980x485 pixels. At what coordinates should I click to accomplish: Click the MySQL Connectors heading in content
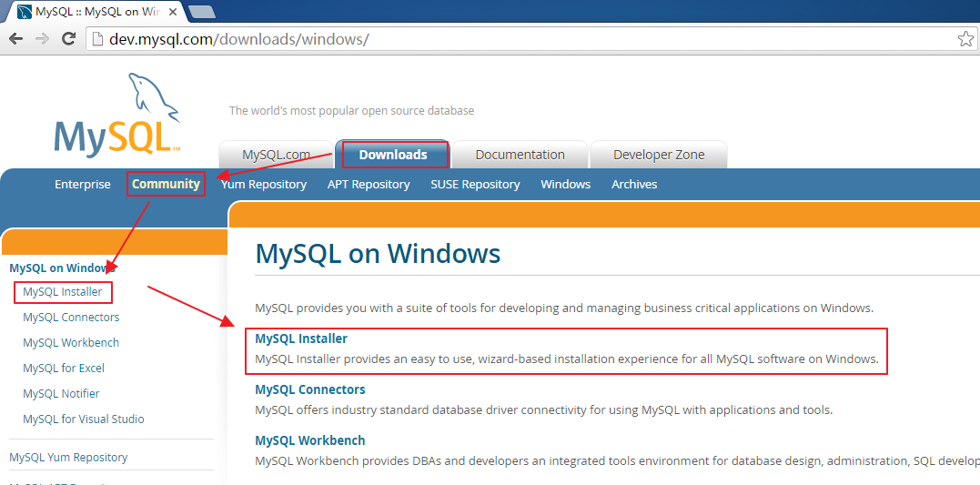point(310,389)
